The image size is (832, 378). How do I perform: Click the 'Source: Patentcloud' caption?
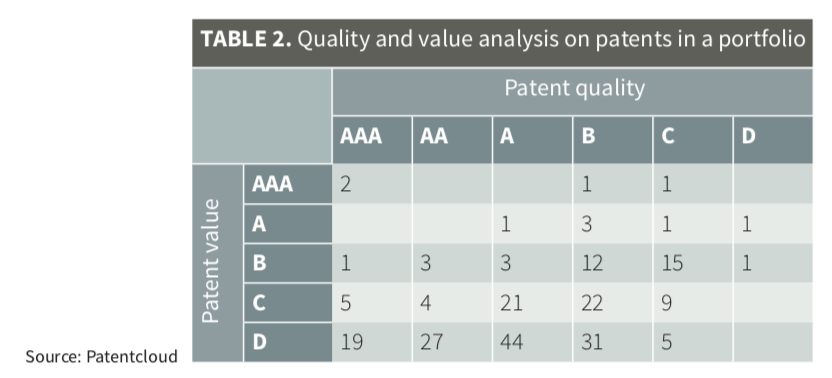[101, 356]
